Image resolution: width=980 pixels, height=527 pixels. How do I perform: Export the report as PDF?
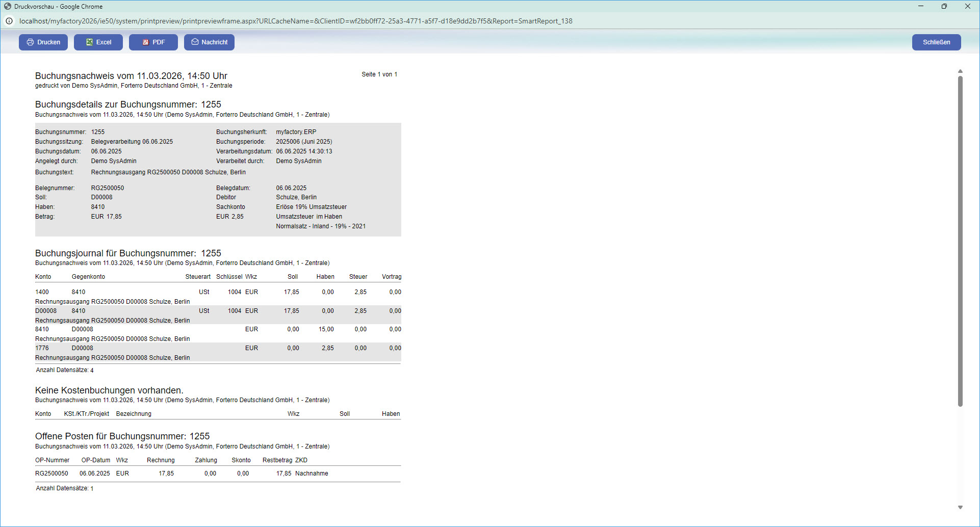[153, 42]
